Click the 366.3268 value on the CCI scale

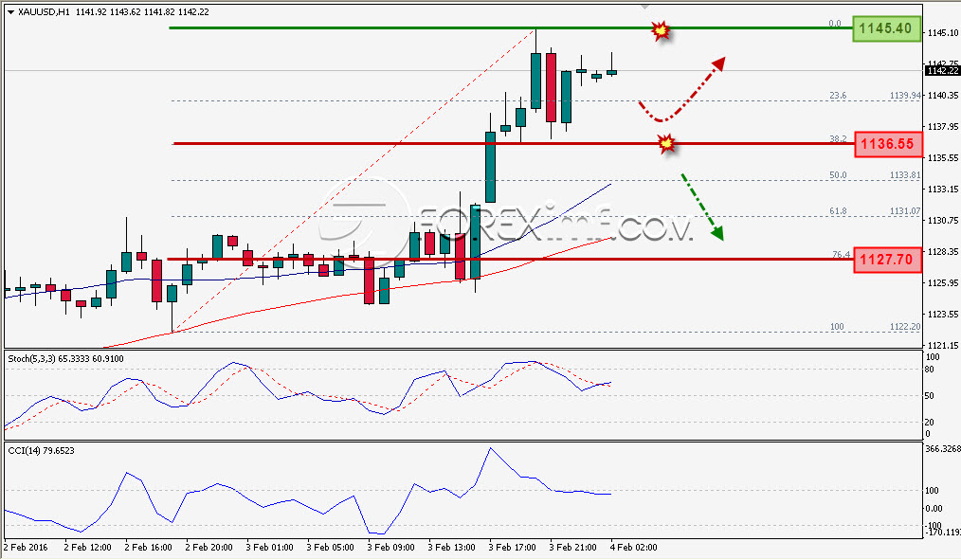click(x=943, y=449)
